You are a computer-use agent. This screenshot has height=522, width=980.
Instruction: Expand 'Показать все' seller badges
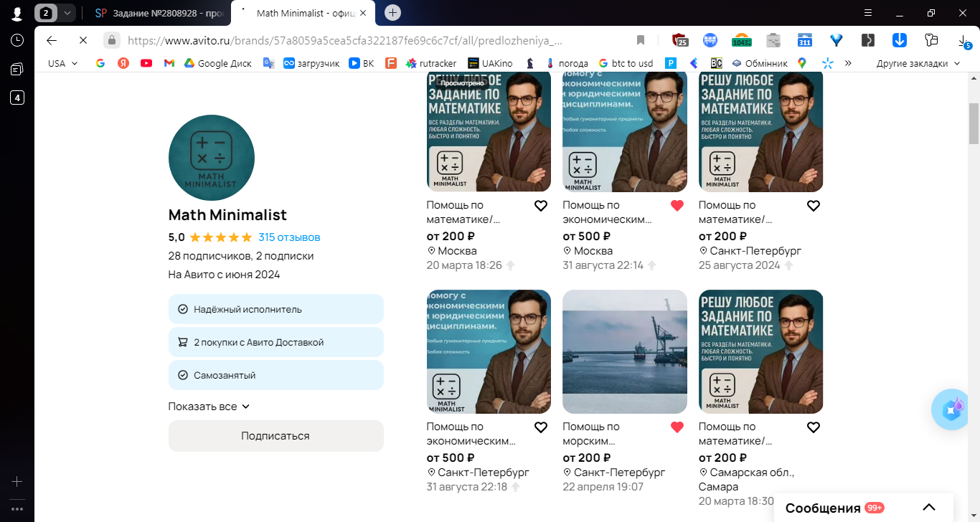pos(209,407)
